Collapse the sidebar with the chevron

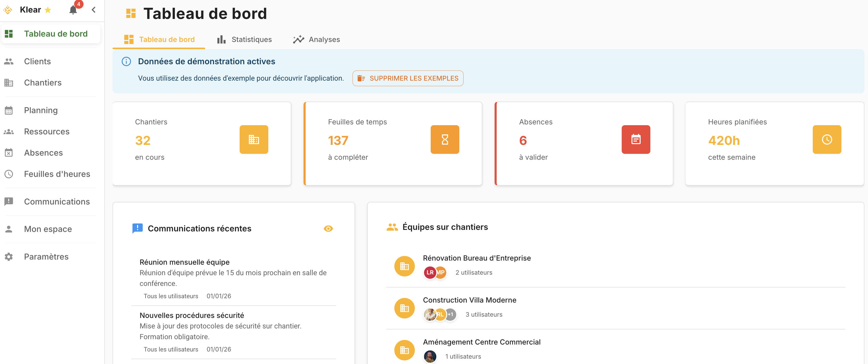(x=93, y=10)
